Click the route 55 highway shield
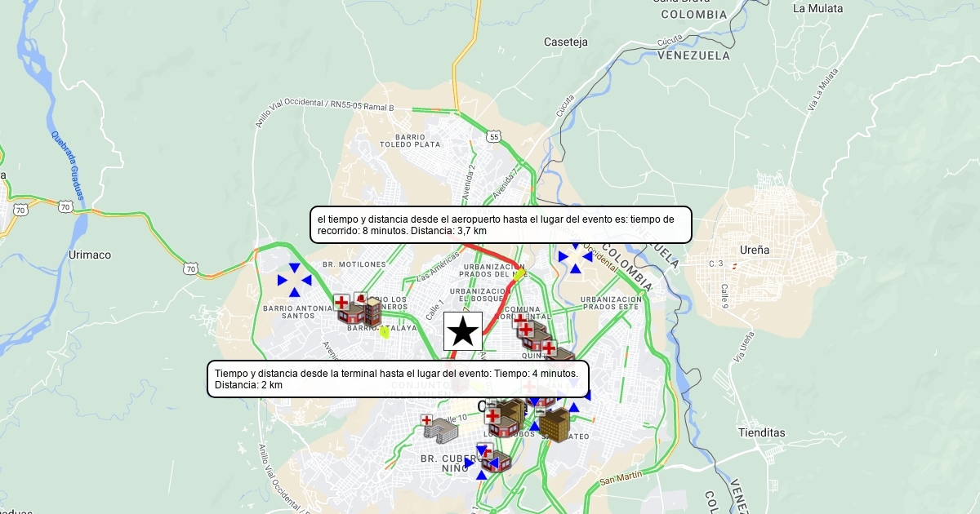Screen dimensions: 980x514 point(494,137)
